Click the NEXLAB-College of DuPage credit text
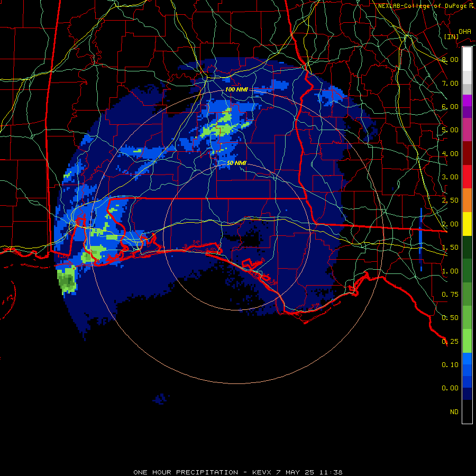476x476 pixels. coord(426,6)
